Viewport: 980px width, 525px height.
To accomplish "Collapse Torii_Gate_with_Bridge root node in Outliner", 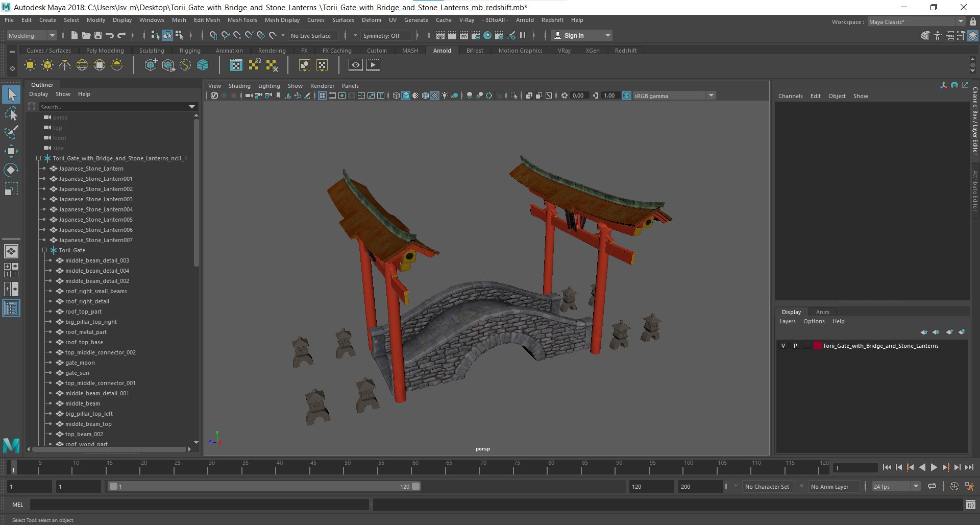I will pyautogui.click(x=38, y=158).
